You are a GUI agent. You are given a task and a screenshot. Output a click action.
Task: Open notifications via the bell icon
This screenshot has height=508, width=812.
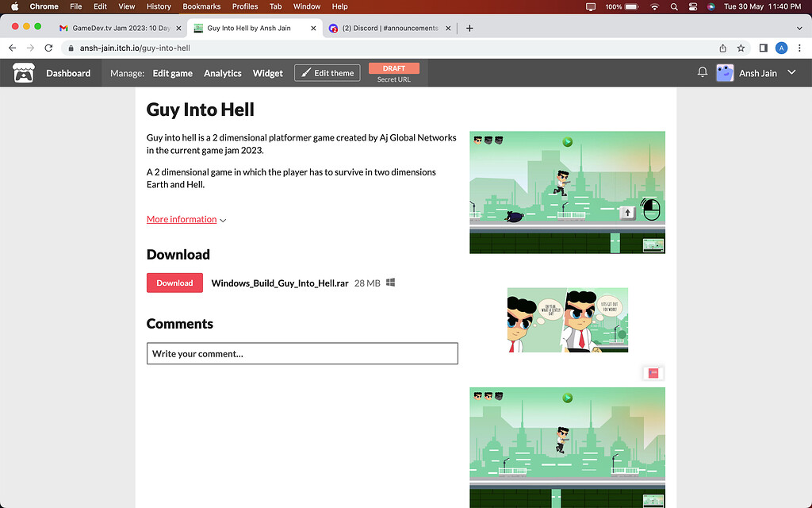(x=702, y=72)
